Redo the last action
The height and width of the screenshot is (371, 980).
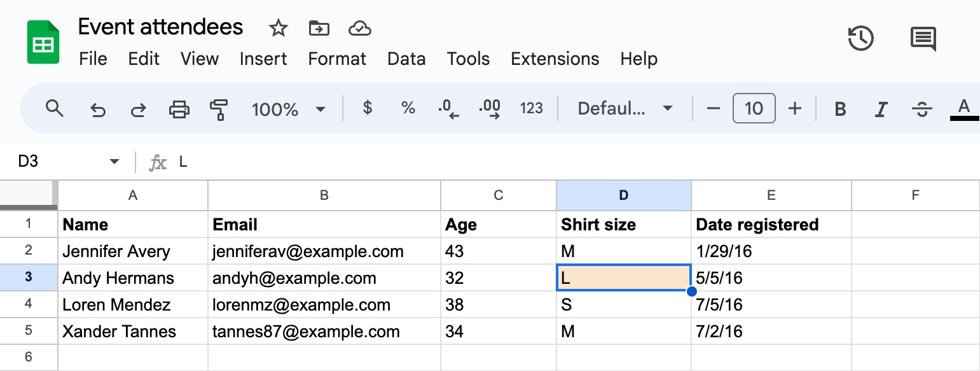[x=138, y=108]
